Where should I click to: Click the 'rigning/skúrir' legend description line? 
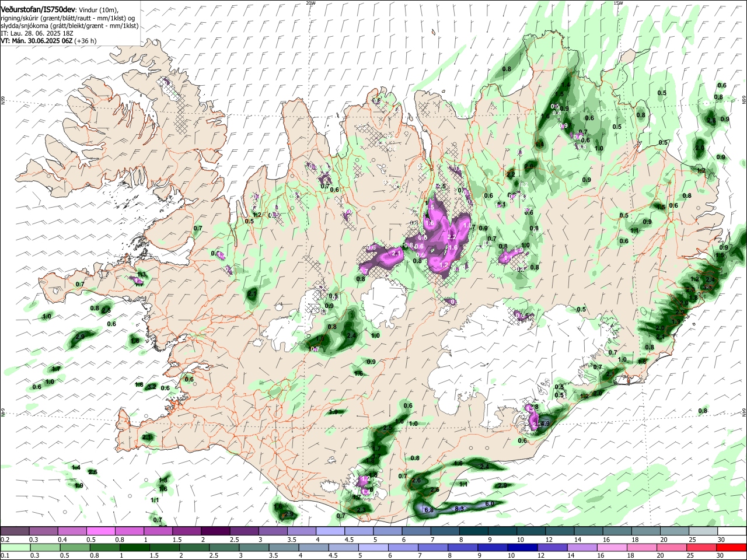point(68,18)
